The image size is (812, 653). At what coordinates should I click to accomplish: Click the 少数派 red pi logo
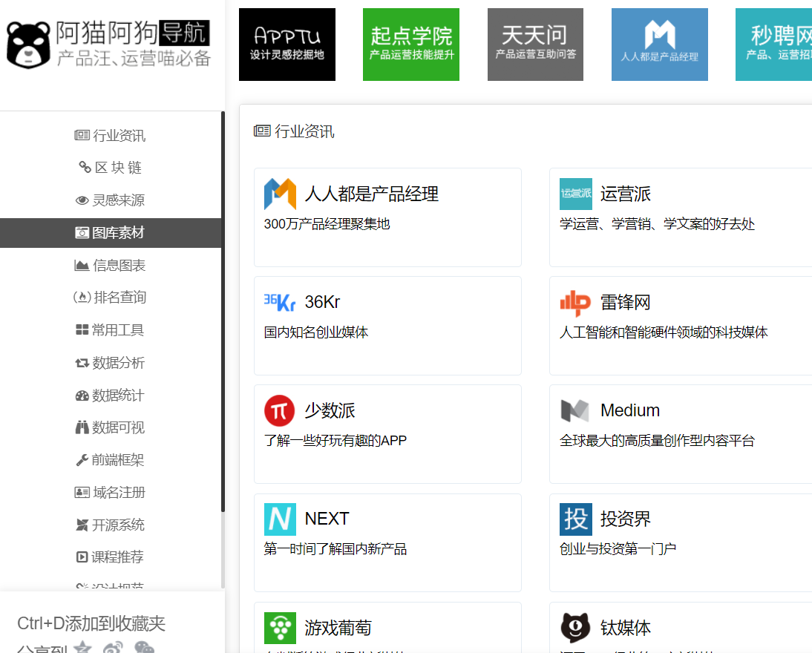(x=280, y=410)
